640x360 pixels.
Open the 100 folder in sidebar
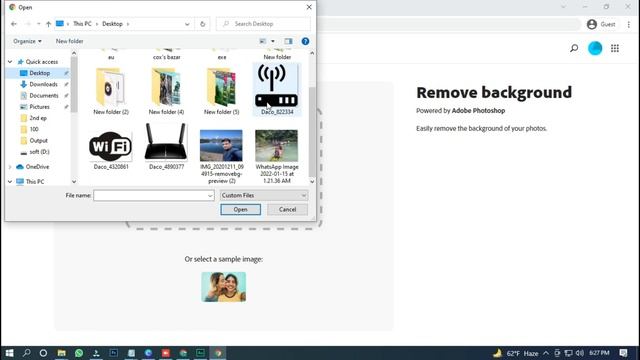point(34,129)
